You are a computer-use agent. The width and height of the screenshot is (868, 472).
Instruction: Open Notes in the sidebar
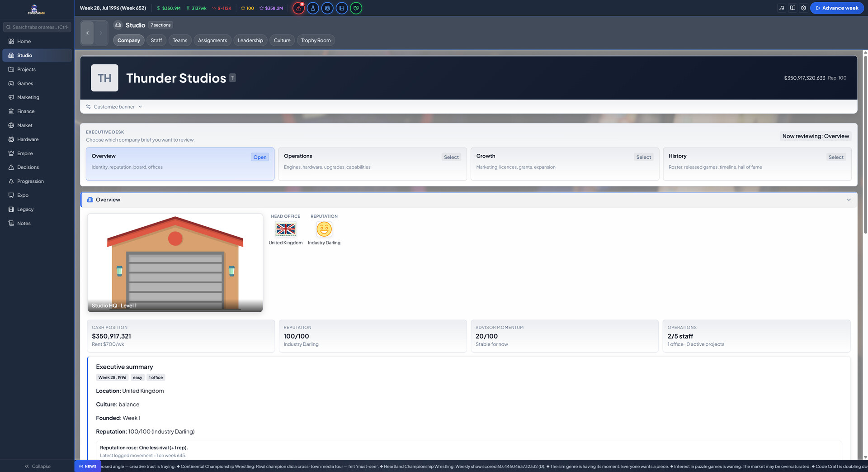pyautogui.click(x=37, y=224)
